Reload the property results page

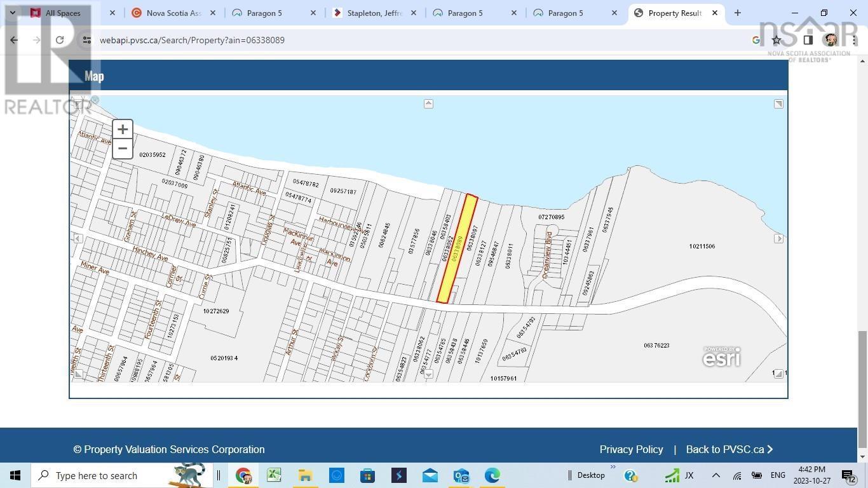click(60, 40)
